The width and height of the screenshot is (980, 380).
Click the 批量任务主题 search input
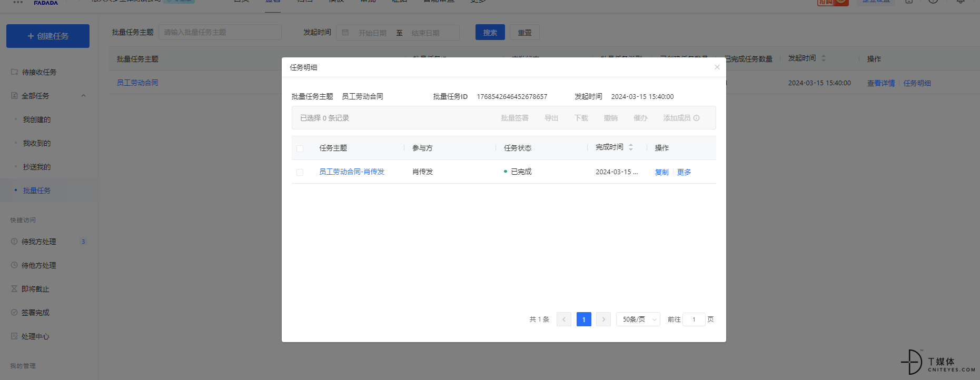220,32
